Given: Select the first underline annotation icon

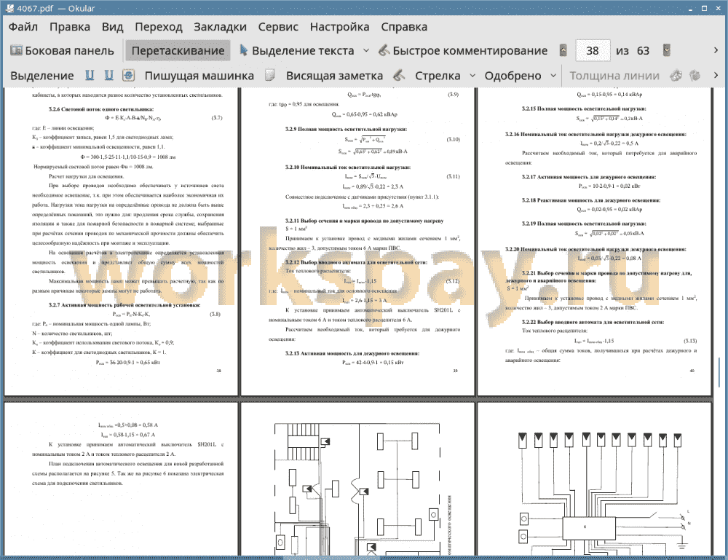Looking at the screenshot, I should click(90, 75).
